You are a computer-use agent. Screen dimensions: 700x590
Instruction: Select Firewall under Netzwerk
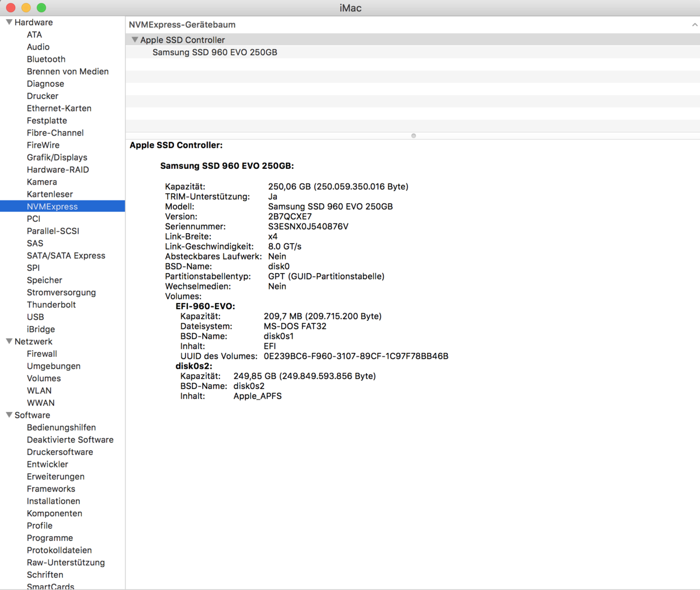click(42, 354)
